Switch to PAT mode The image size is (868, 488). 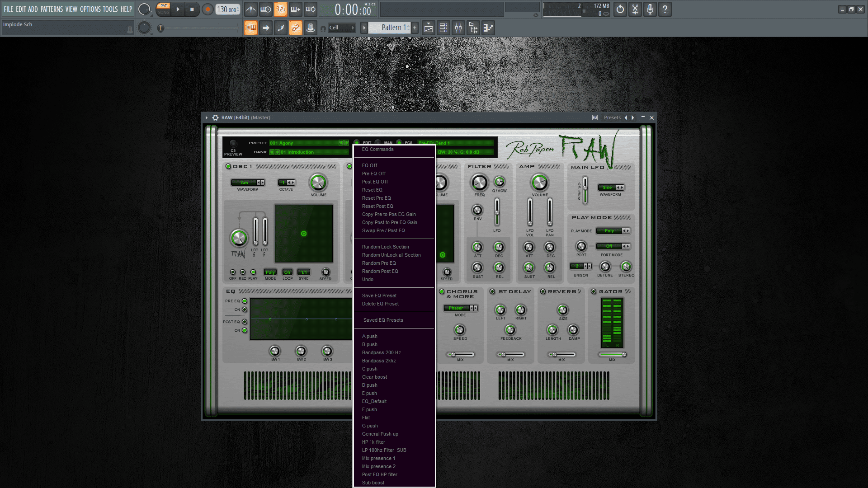(164, 6)
